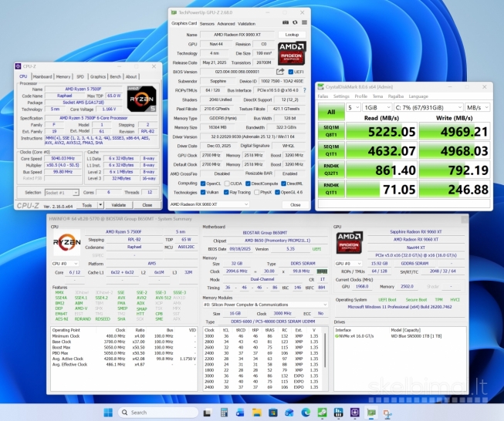Click the RND4K Q1T1 write result bar 246.88
This screenshot has height=421, width=504.
tap(455, 189)
